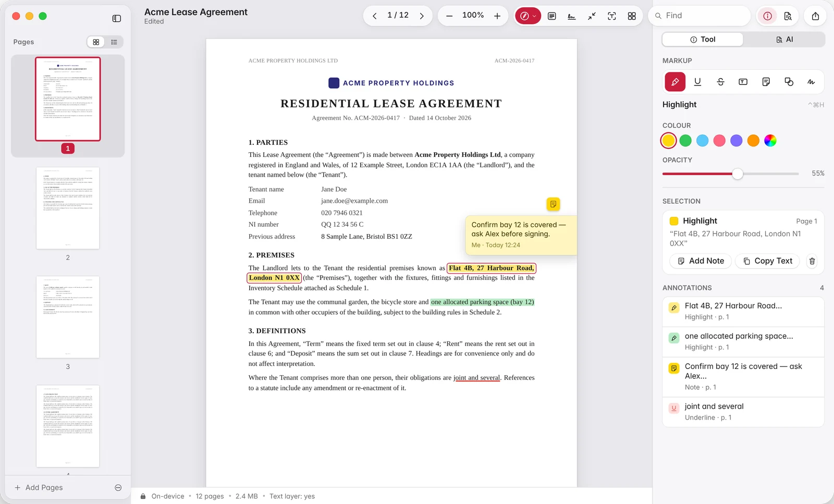Click Add Pages button
This screenshot has height=504, width=834.
pos(39,488)
